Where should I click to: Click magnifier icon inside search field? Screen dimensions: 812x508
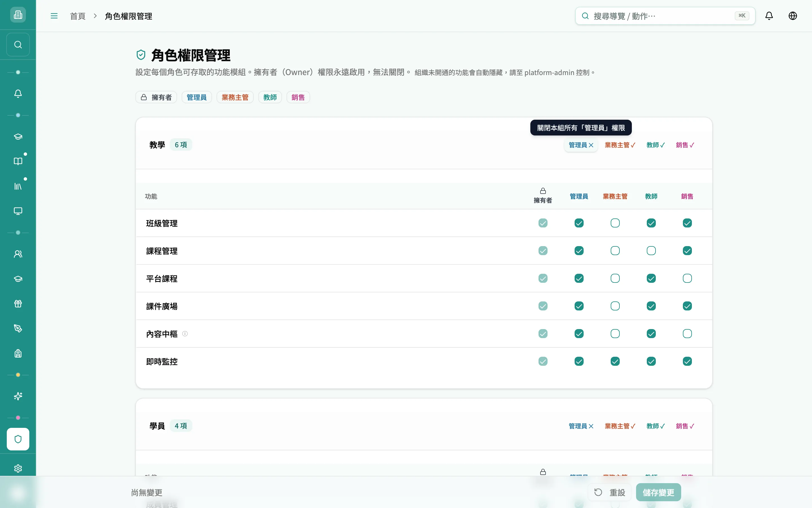point(585,16)
